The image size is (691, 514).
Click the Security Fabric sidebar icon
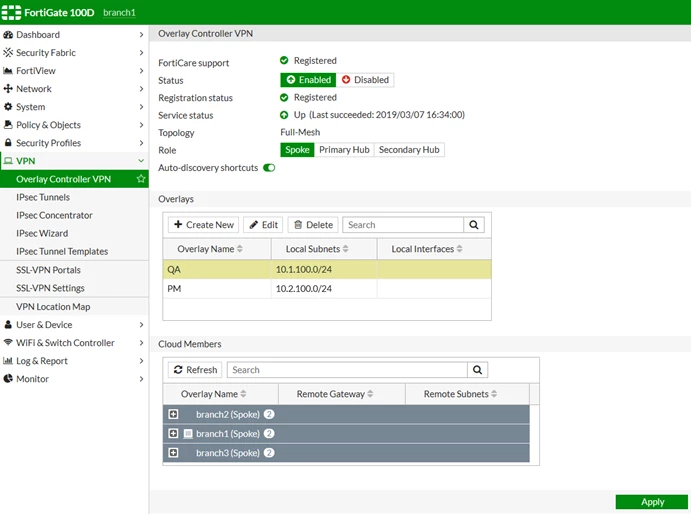pos(8,52)
